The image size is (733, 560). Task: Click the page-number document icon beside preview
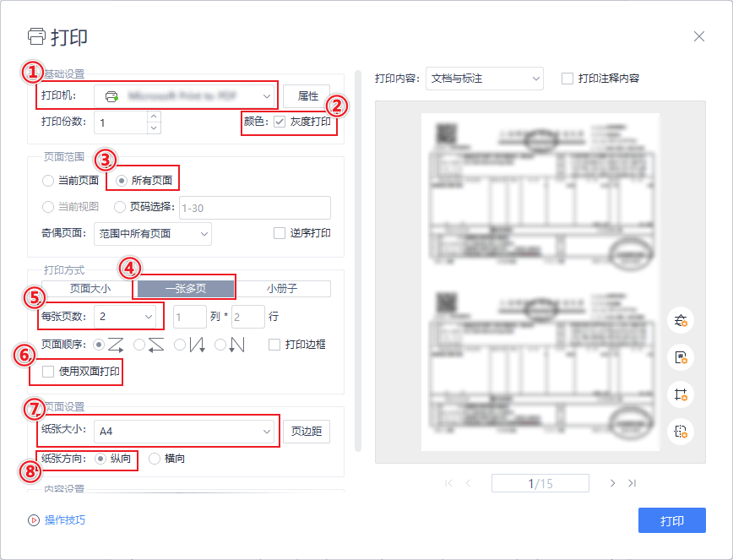tap(680, 357)
